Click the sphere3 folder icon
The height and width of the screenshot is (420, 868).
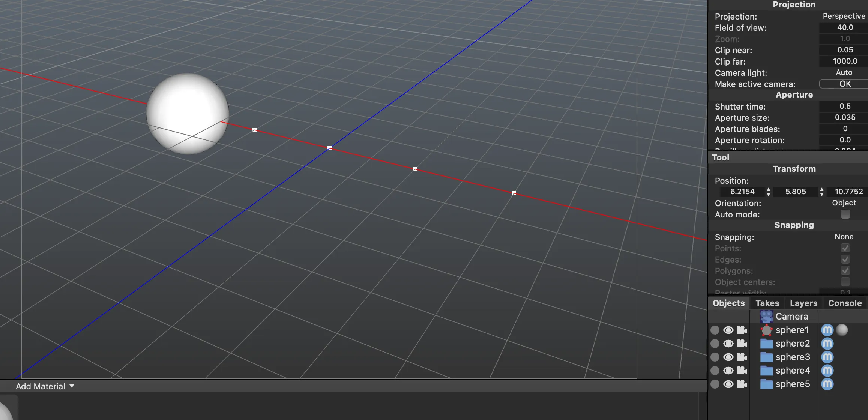click(x=766, y=357)
